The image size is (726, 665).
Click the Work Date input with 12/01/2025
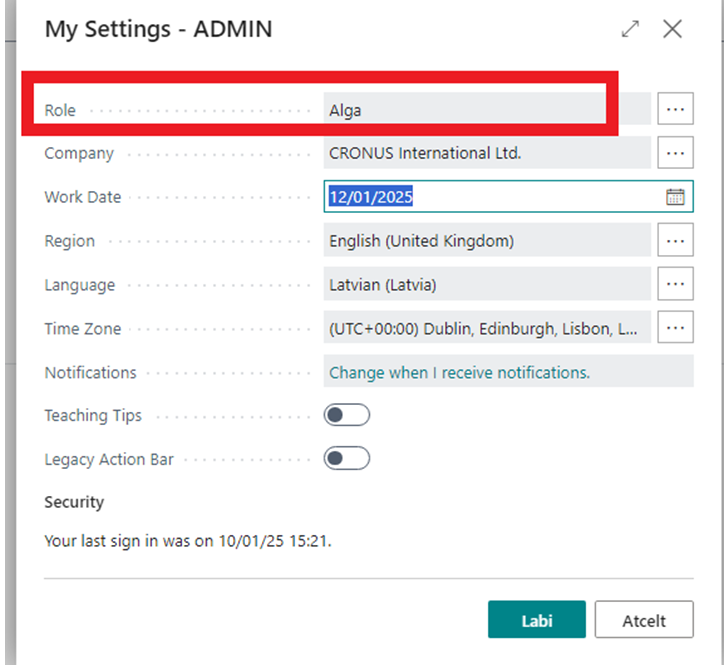490,197
